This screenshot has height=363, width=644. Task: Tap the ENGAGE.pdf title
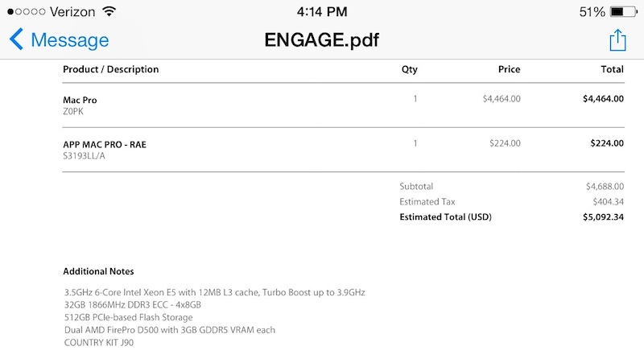coord(321,39)
